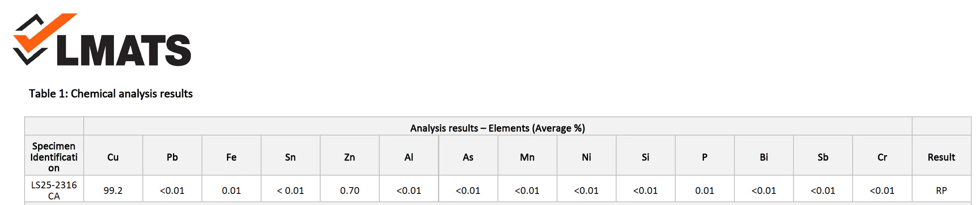The height and width of the screenshot is (205, 980).
Task: Select the Sn column header
Action: [290, 157]
